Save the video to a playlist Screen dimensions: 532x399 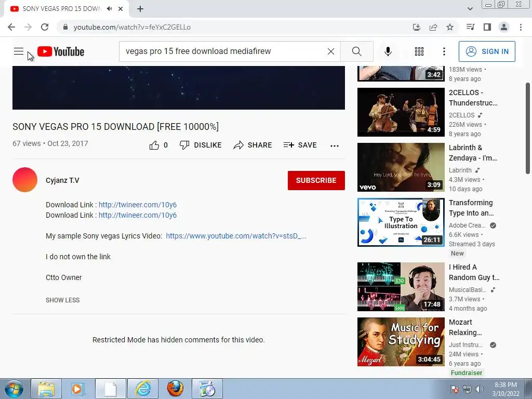300,145
